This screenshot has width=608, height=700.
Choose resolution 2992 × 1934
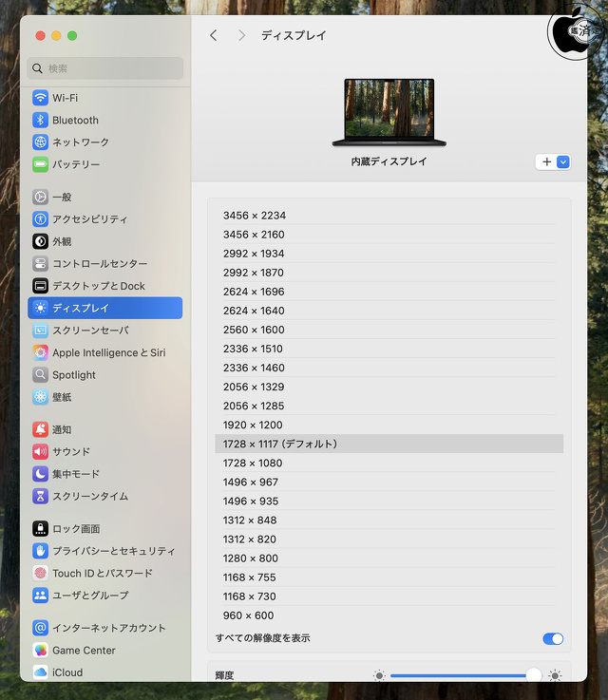tap(389, 254)
